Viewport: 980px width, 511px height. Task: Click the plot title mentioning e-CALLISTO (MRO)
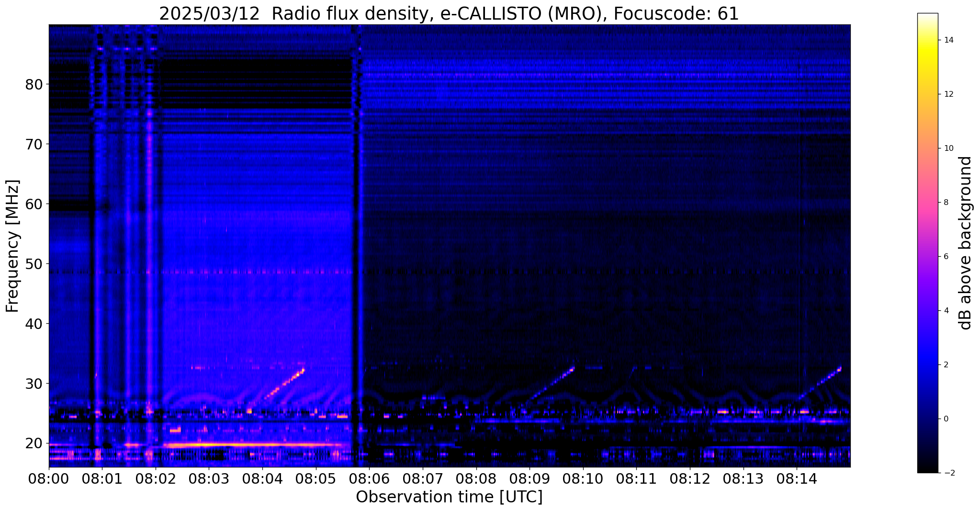click(x=449, y=13)
